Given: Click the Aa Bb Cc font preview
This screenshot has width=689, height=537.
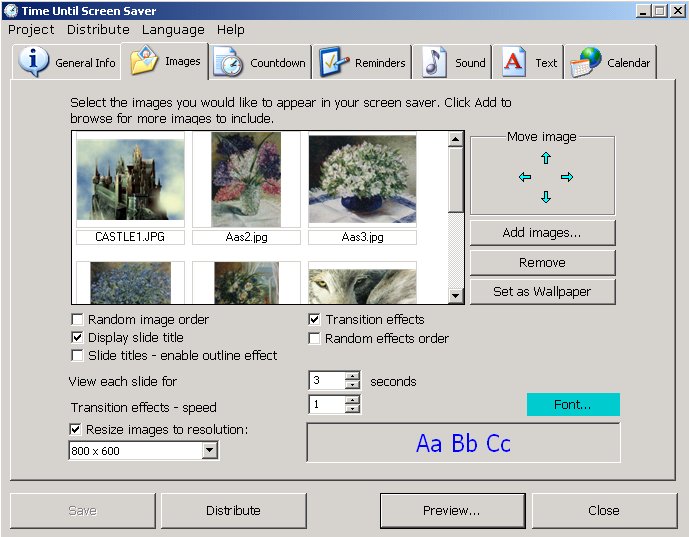Looking at the screenshot, I should click(x=463, y=443).
